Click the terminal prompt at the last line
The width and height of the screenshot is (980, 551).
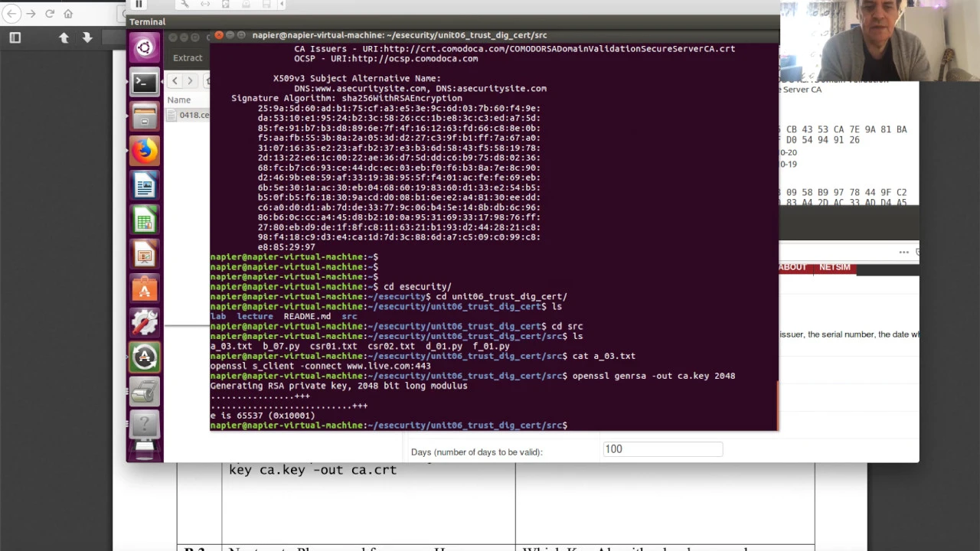[389, 425]
